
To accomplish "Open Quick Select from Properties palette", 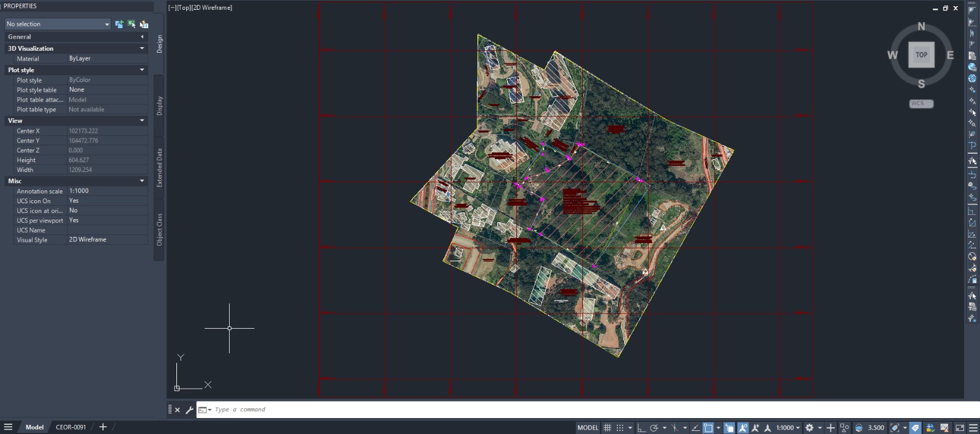I will [144, 24].
